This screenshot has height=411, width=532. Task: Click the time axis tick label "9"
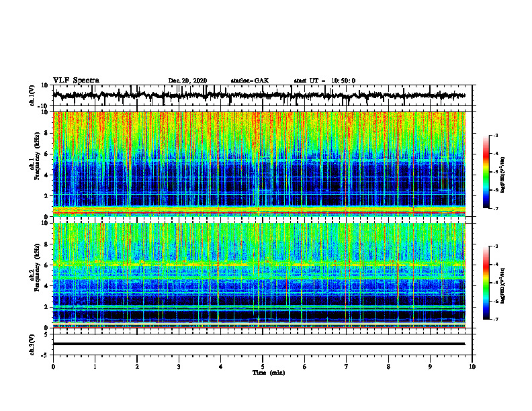[430, 367]
